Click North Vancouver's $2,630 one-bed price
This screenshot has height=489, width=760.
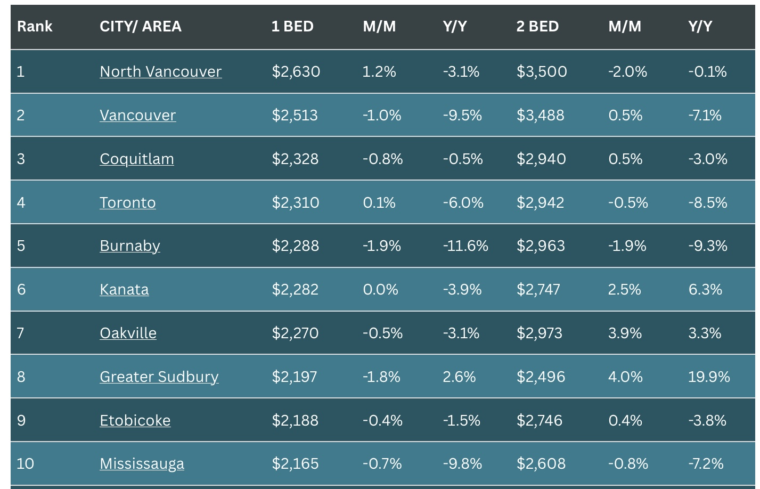pos(296,72)
